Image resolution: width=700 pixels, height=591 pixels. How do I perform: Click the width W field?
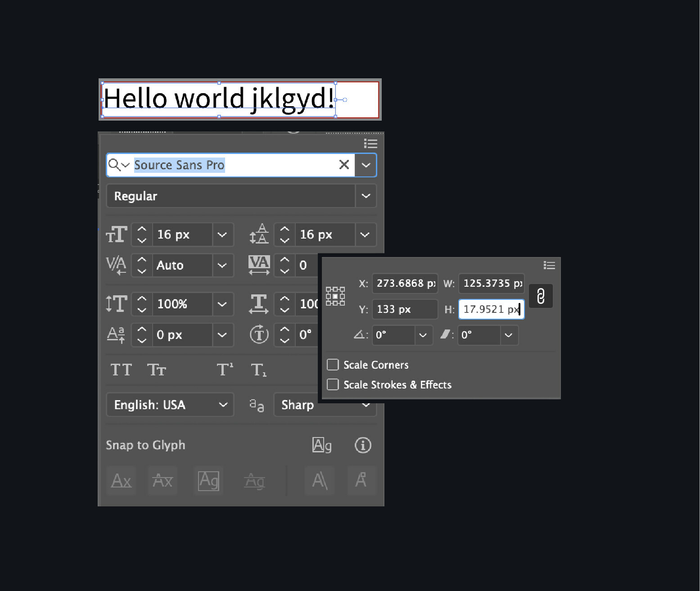click(492, 284)
